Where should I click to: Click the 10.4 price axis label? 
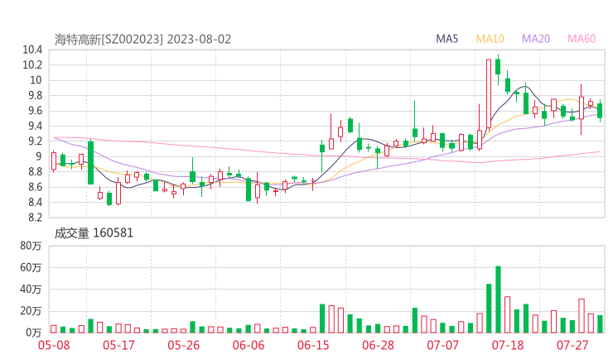pos(32,50)
